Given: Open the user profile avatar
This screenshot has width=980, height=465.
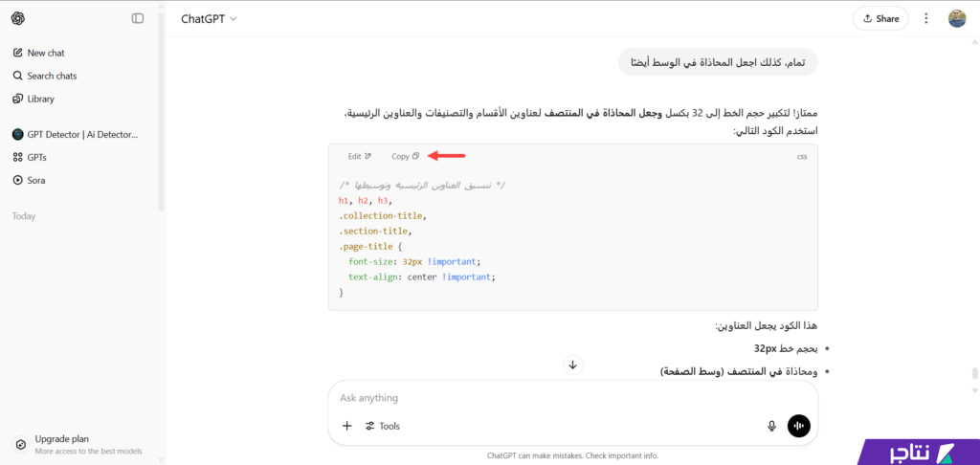Looking at the screenshot, I should tap(957, 19).
